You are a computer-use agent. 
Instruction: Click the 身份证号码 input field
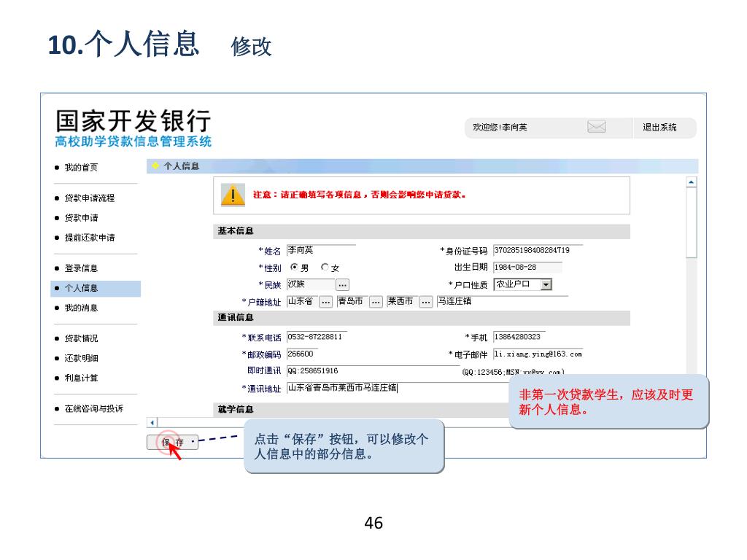[538, 251]
